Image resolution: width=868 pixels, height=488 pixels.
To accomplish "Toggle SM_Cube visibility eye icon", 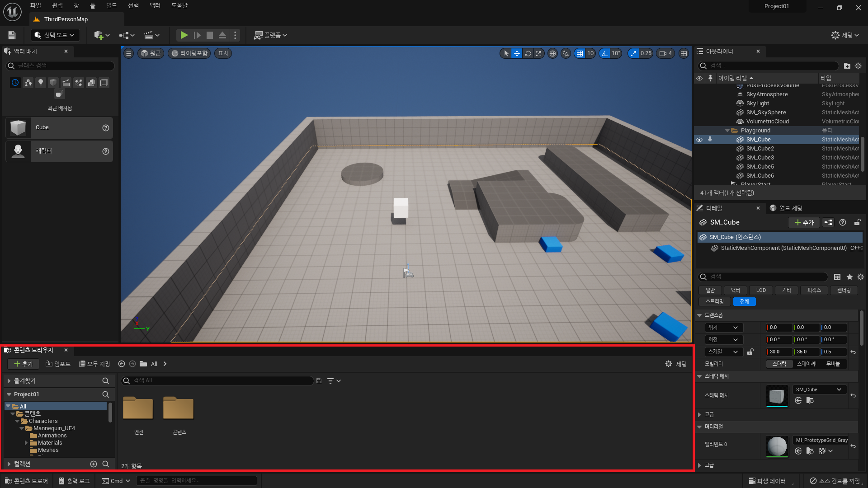I will pyautogui.click(x=699, y=140).
